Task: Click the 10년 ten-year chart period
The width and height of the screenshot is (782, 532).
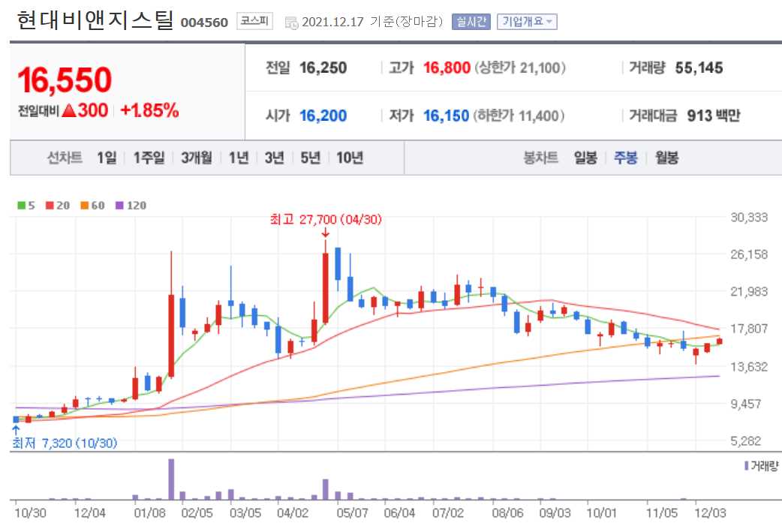Action: 352,158
